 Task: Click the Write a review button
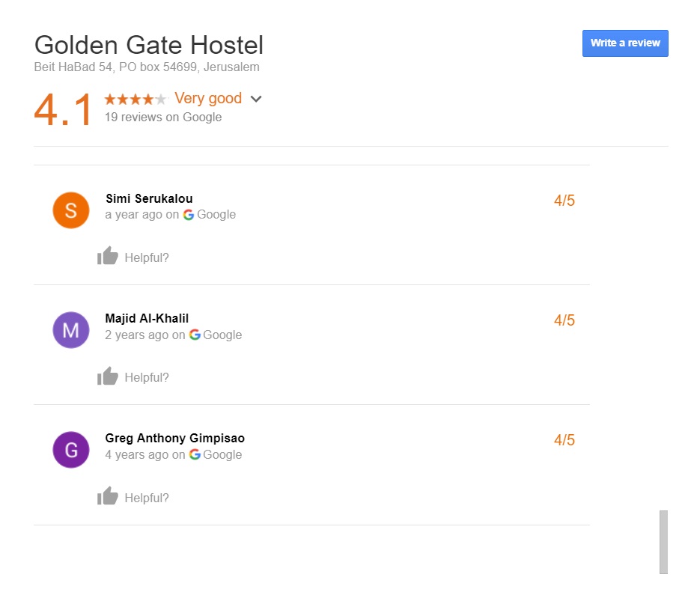625,43
